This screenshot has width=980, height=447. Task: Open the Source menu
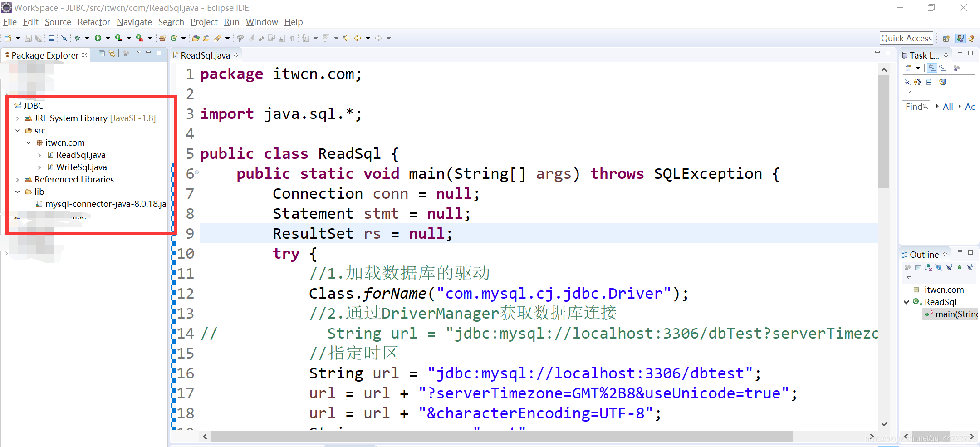tap(58, 22)
